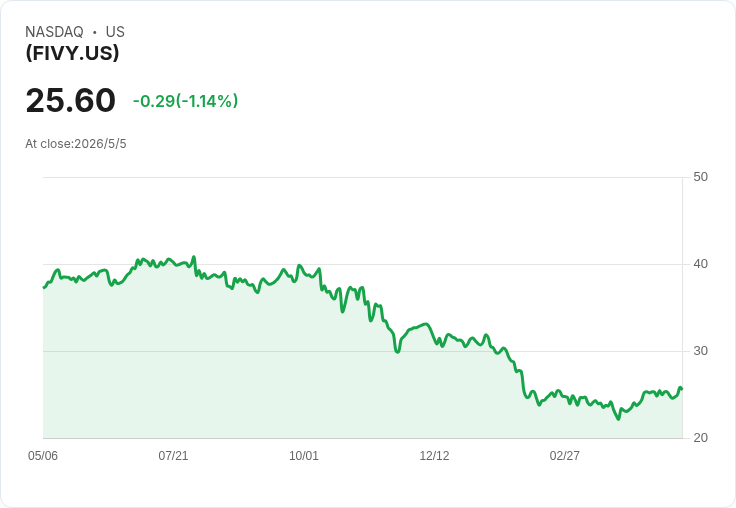The width and height of the screenshot is (736, 508).
Task: Click the 25.60 current price
Action: 70,100
